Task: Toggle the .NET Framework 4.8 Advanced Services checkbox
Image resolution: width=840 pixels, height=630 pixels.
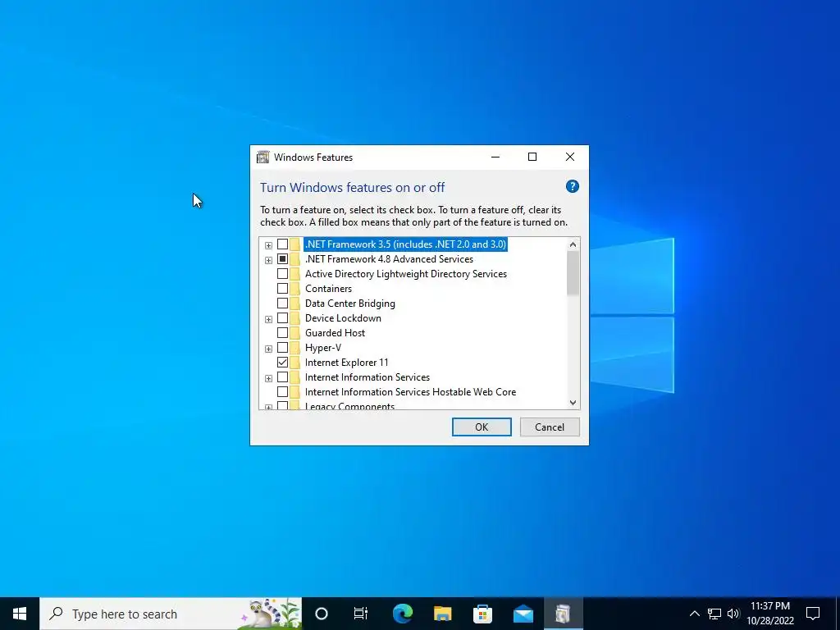Action: [x=282, y=259]
